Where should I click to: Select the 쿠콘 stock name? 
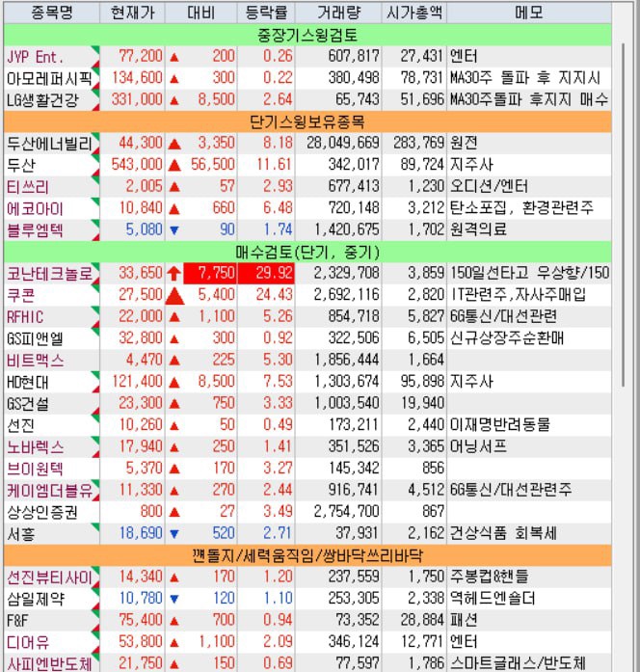point(21,295)
